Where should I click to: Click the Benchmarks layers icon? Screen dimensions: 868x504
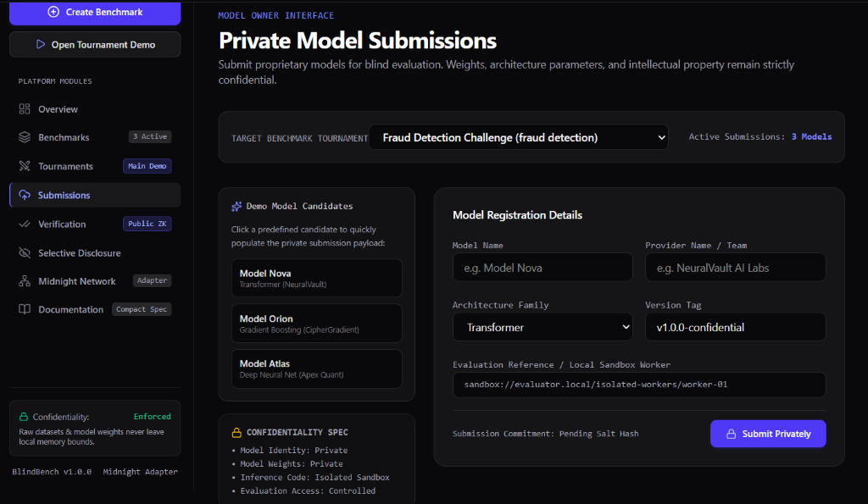click(25, 137)
